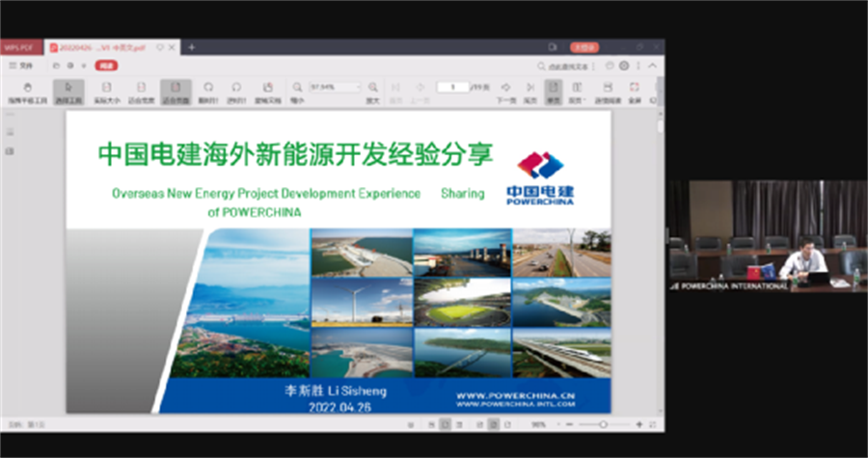Choose fit page view
Image resolution: width=868 pixels, height=458 pixels.
[x=176, y=93]
